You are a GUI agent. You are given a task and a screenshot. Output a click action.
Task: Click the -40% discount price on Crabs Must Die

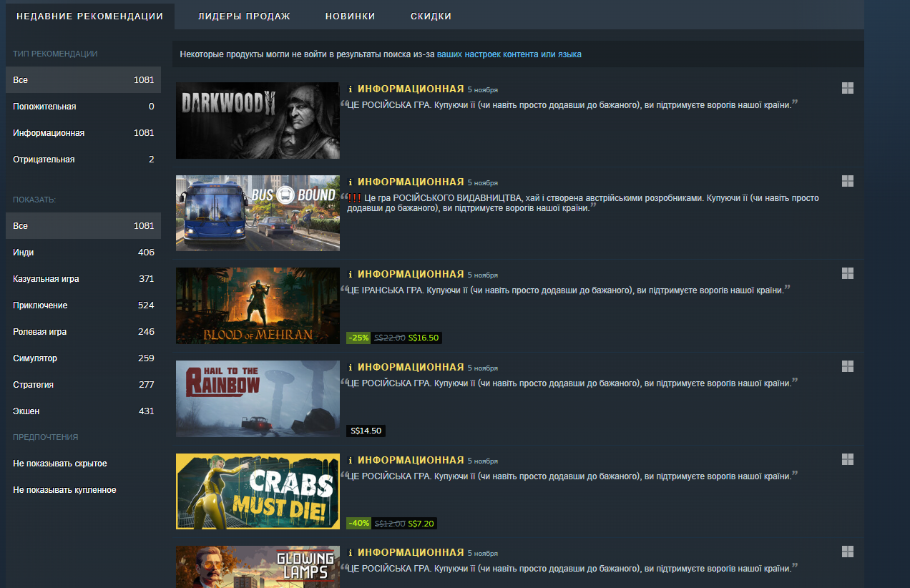pyautogui.click(x=391, y=524)
